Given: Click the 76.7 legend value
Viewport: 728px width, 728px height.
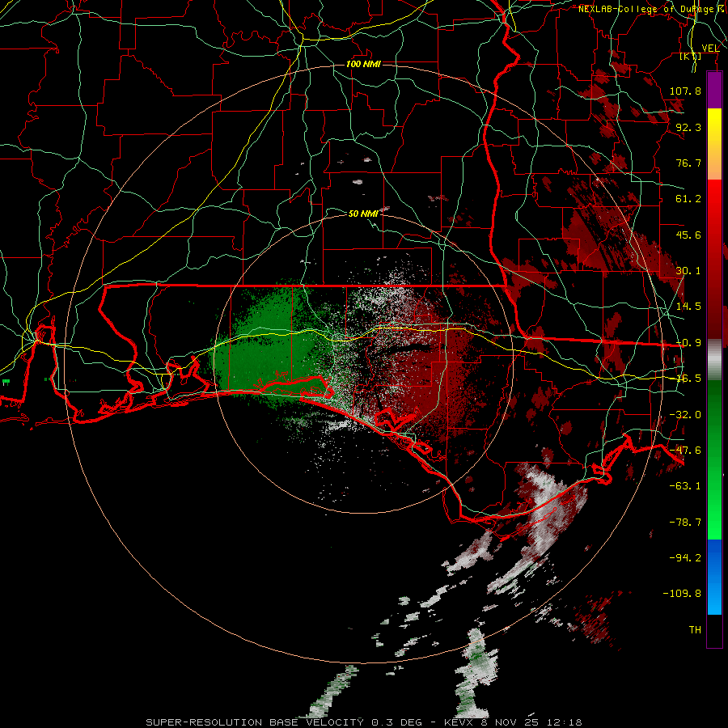Looking at the screenshot, I should (x=688, y=163).
